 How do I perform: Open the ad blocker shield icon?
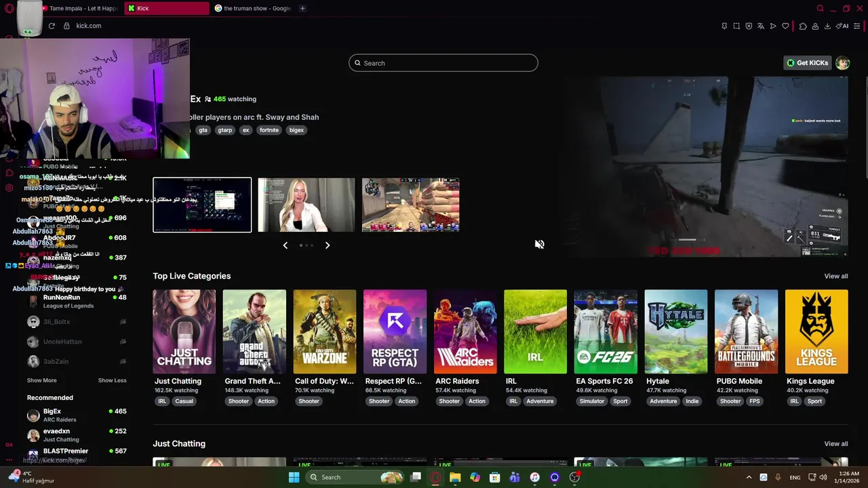tap(749, 26)
